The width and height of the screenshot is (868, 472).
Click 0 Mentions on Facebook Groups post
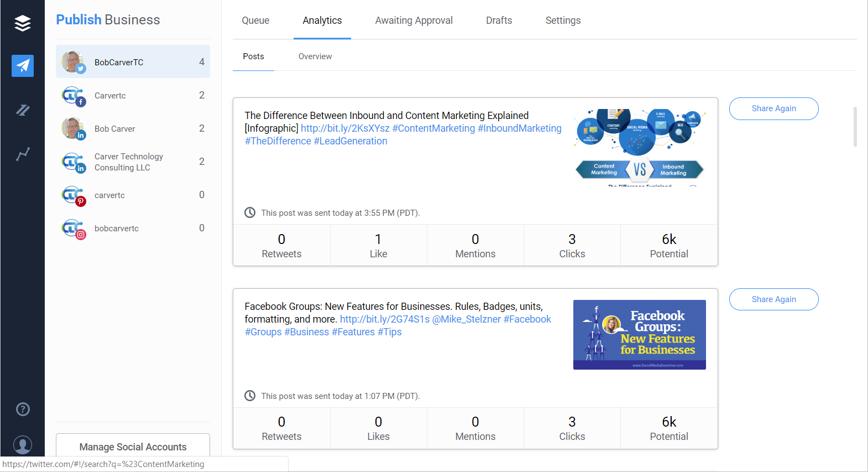(475, 428)
